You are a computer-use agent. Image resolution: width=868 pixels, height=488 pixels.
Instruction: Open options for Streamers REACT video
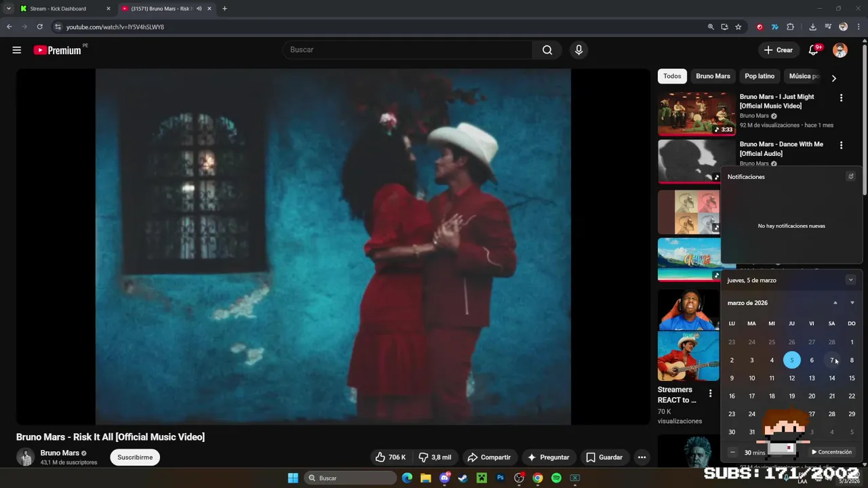pyautogui.click(x=710, y=393)
